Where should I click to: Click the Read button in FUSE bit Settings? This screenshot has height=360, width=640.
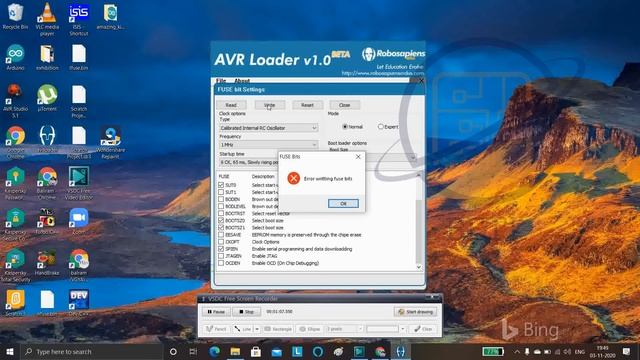[231, 105]
